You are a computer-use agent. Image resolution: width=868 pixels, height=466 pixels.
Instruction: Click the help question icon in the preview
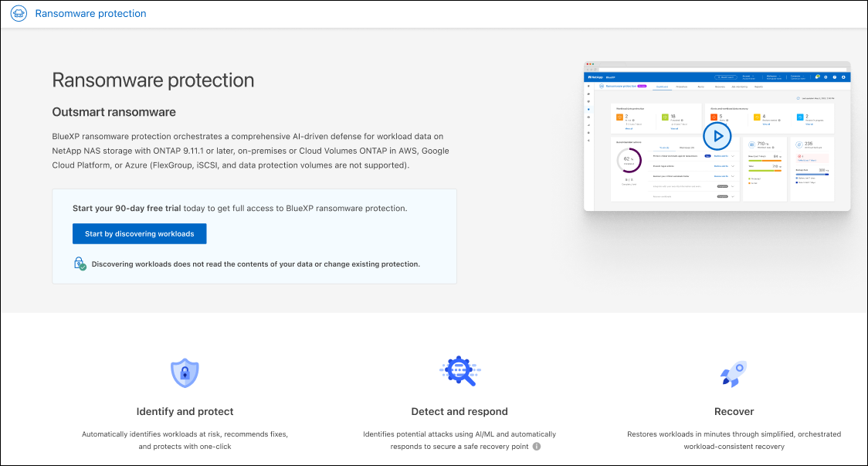click(x=834, y=77)
